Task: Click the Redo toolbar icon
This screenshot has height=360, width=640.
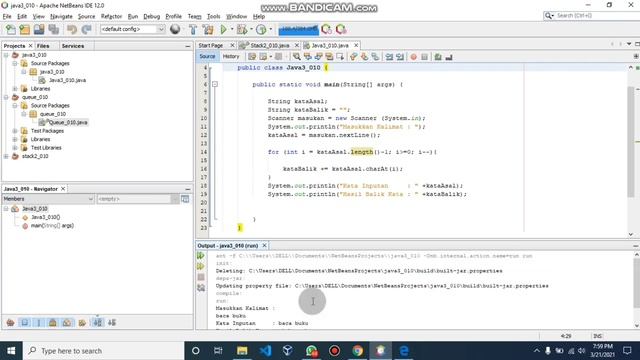Action: [x=86, y=29]
